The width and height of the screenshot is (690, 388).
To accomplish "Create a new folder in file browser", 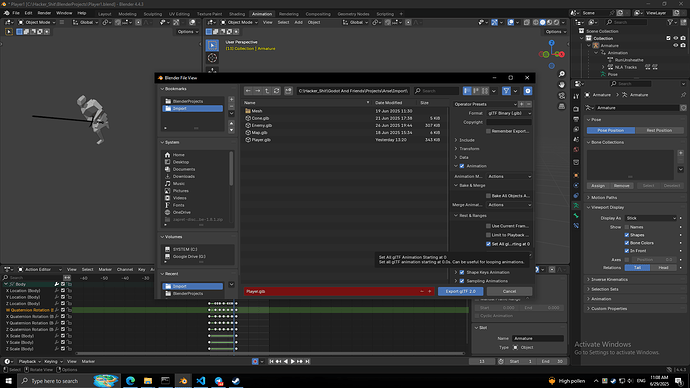I will [x=288, y=91].
